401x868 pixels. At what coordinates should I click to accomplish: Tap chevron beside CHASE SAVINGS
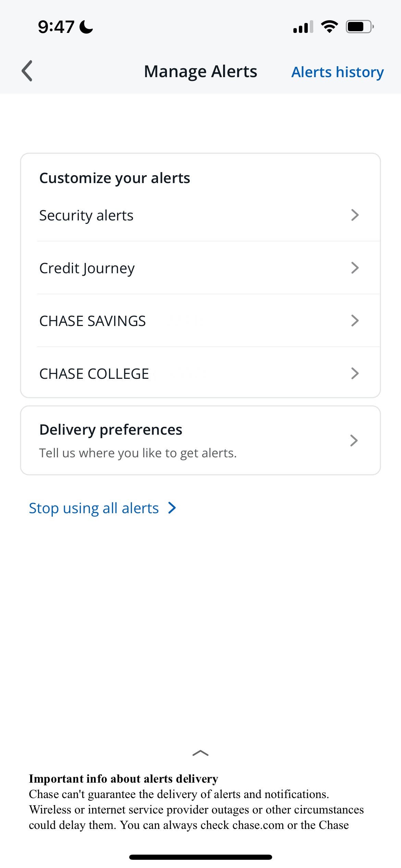[x=355, y=321]
